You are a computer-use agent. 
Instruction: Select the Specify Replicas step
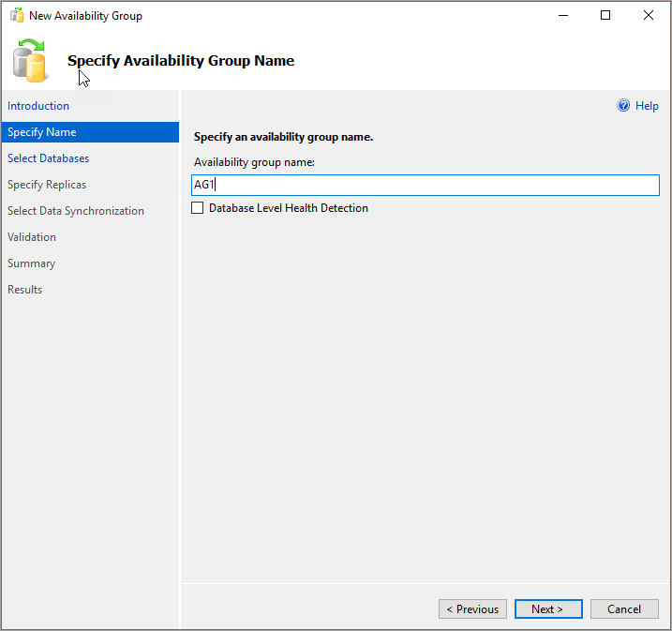(x=47, y=185)
